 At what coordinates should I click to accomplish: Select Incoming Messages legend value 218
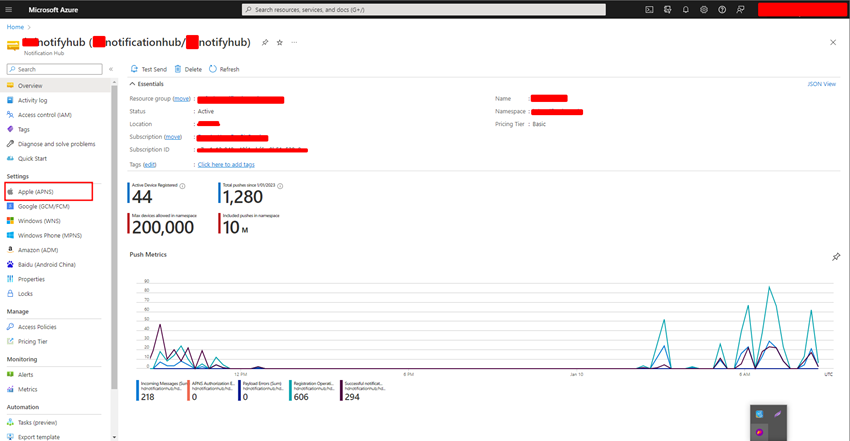point(147,397)
